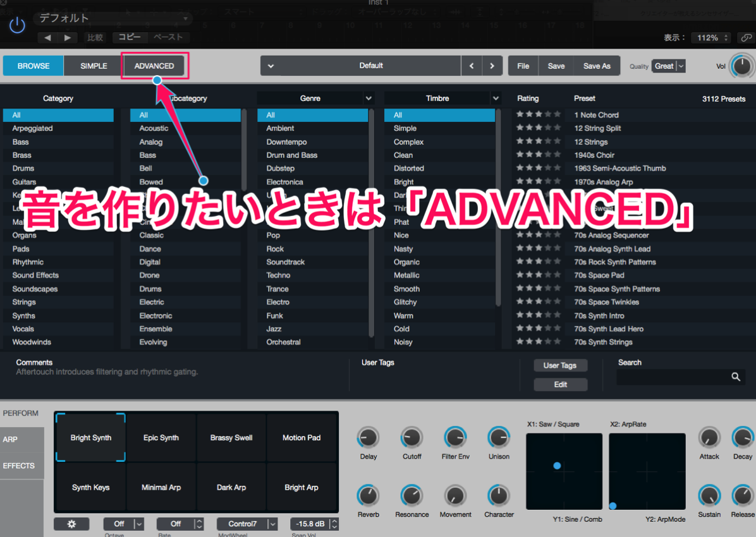
Task: Select the Synth Keys snapshot pad
Action: click(x=90, y=487)
